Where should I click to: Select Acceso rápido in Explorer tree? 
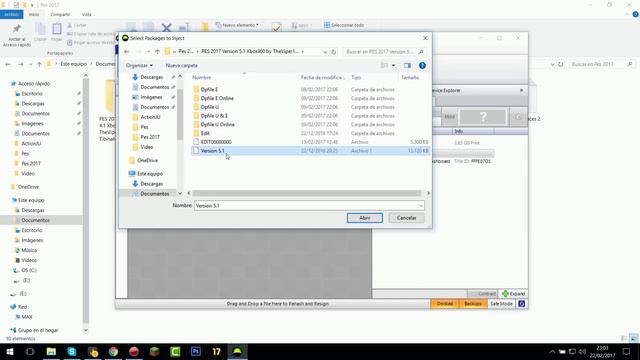tap(34, 84)
